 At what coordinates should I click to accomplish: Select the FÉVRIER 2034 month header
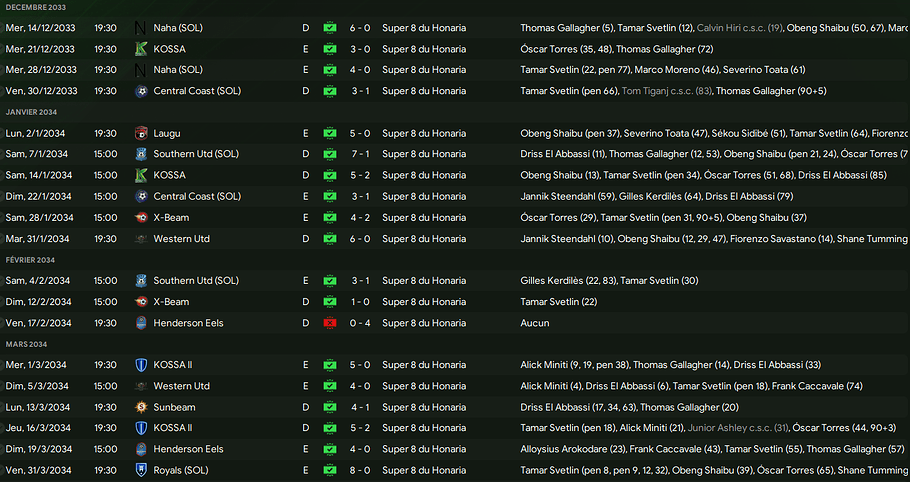31,260
